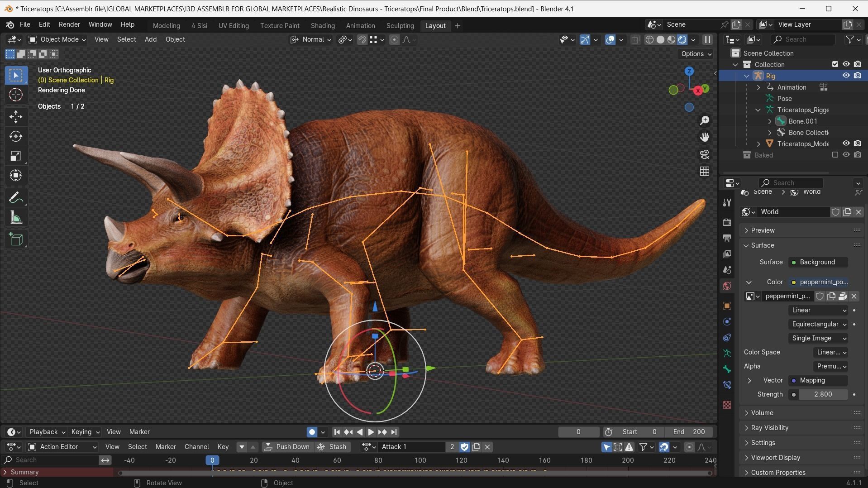Open the World properties tab

[727, 286]
